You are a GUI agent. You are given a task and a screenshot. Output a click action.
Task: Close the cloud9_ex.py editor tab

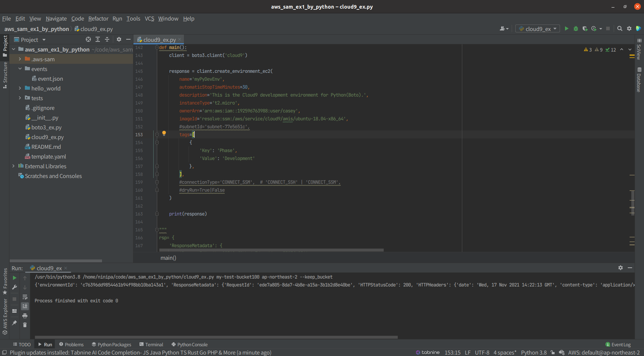tap(180, 40)
